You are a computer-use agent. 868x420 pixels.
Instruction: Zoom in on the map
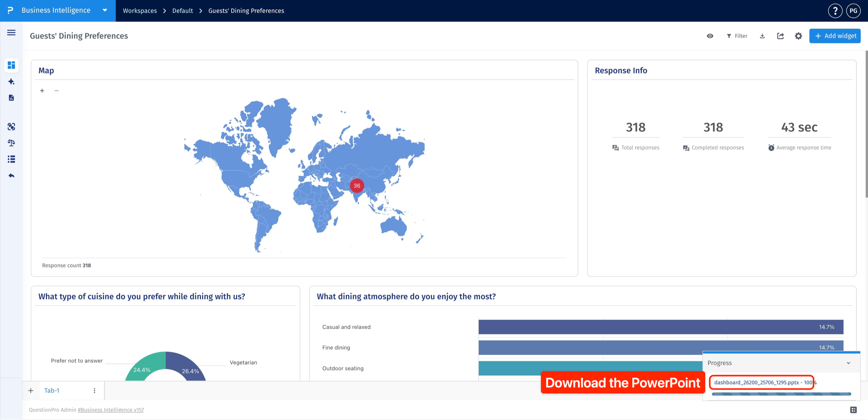point(42,91)
